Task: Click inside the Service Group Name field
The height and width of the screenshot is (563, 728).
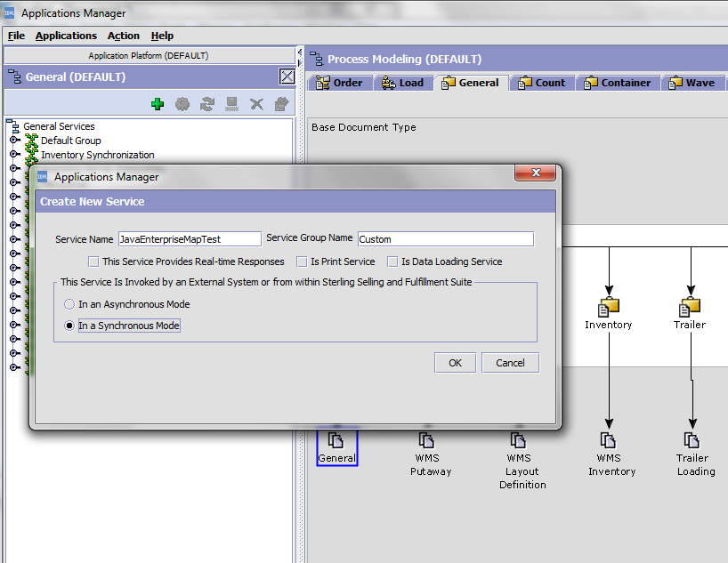Action: pos(445,238)
